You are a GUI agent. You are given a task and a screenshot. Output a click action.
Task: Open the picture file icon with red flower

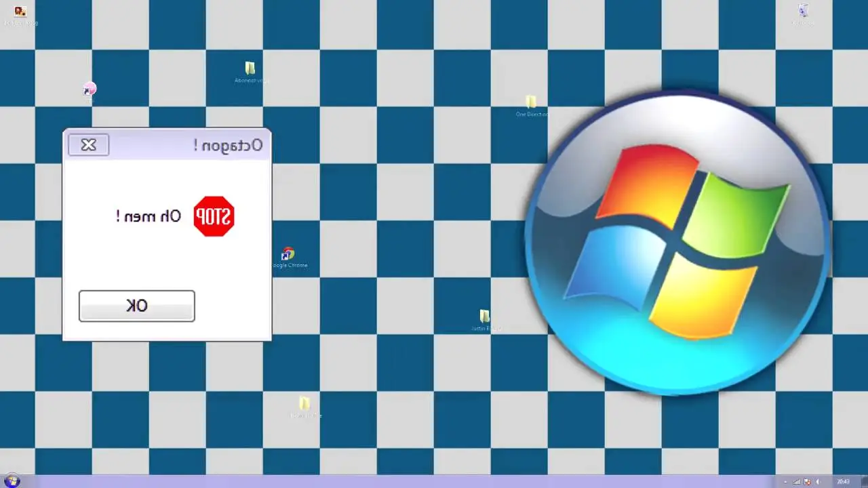coord(20,12)
